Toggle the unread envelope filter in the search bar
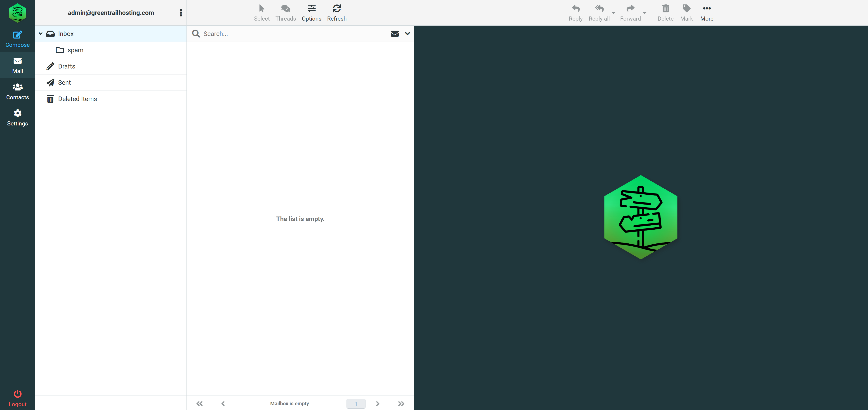The height and width of the screenshot is (410, 868). click(395, 34)
